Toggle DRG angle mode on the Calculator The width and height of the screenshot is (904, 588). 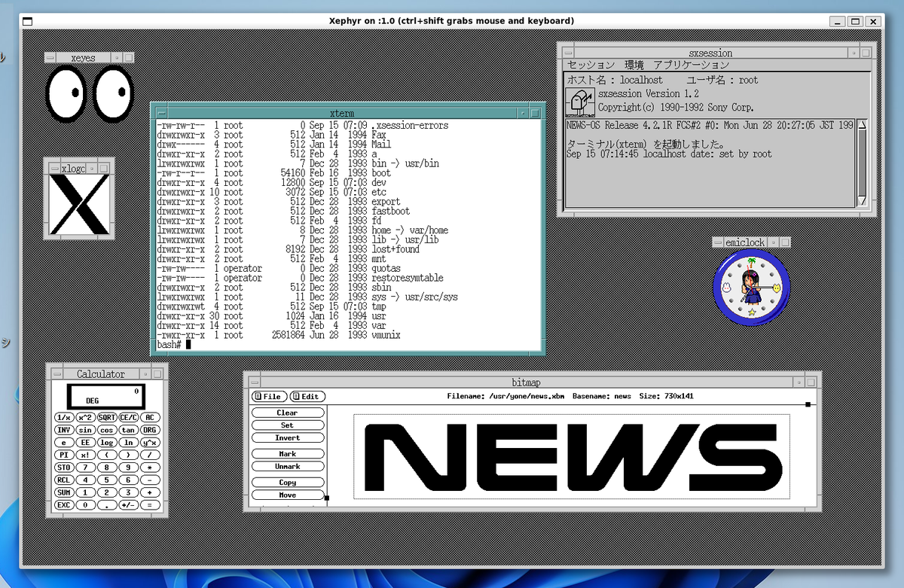click(151, 430)
